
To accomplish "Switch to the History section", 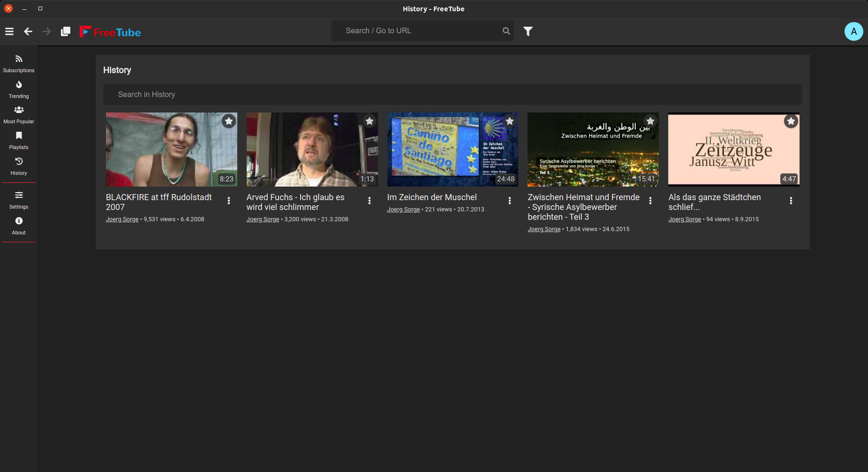I will tap(18, 165).
